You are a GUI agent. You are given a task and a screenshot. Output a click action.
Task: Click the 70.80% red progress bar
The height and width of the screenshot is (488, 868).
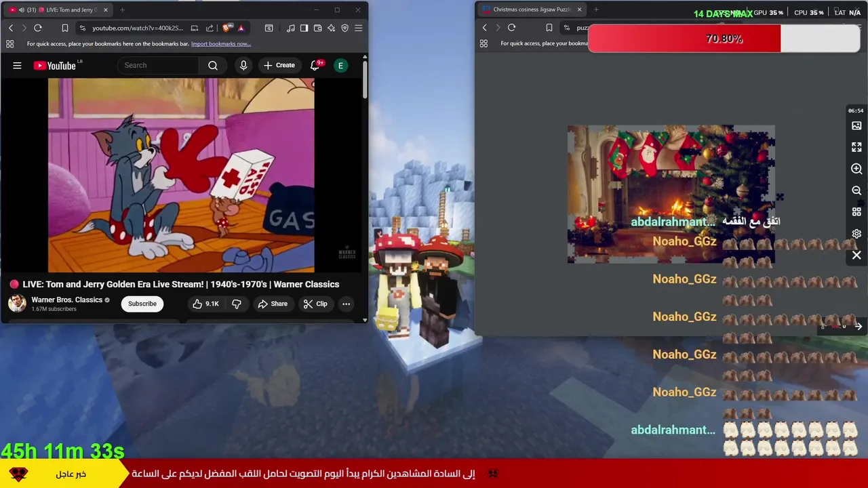pos(724,39)
